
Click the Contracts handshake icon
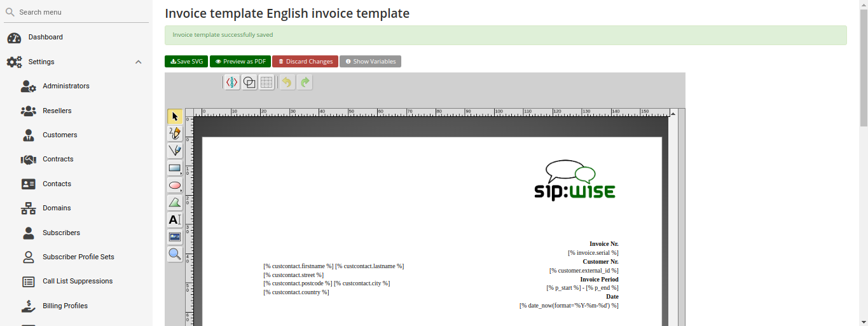pos(29,160)
